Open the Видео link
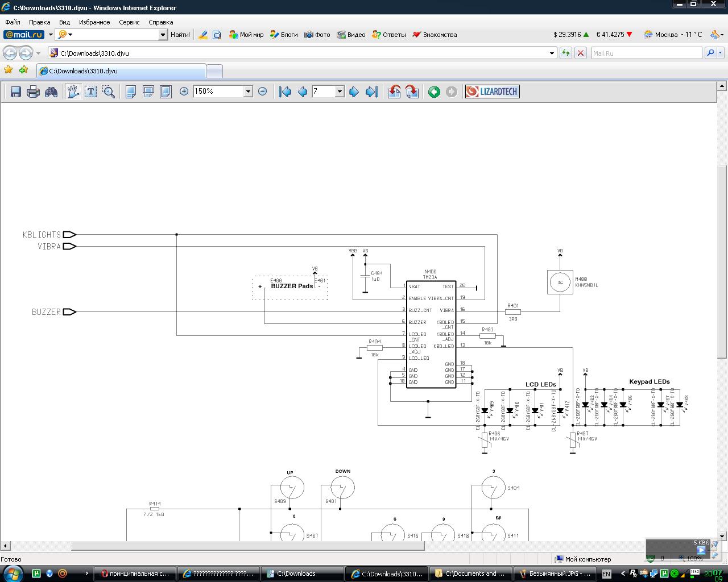The height and width of the screenshot is (582, 728). 351,35
